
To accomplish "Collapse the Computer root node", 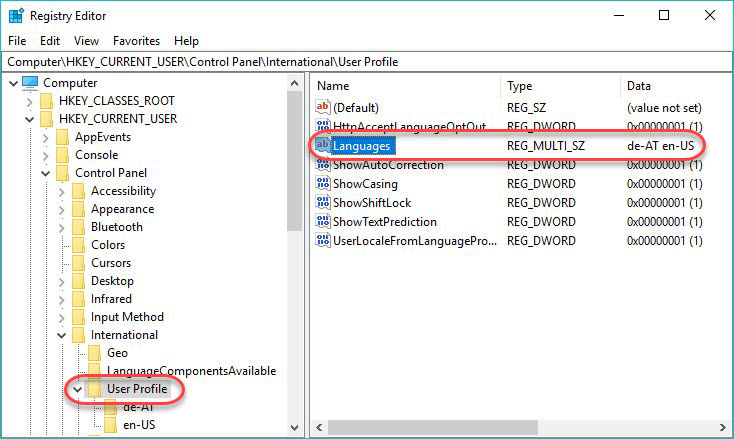I will coord(14,83).
